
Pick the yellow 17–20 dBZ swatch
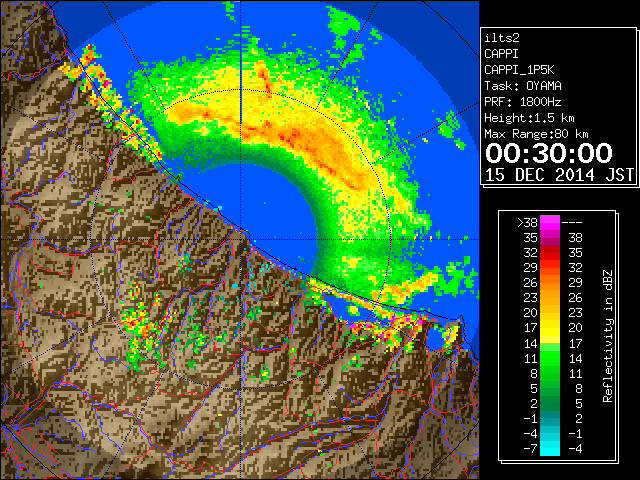click(550, 328)
